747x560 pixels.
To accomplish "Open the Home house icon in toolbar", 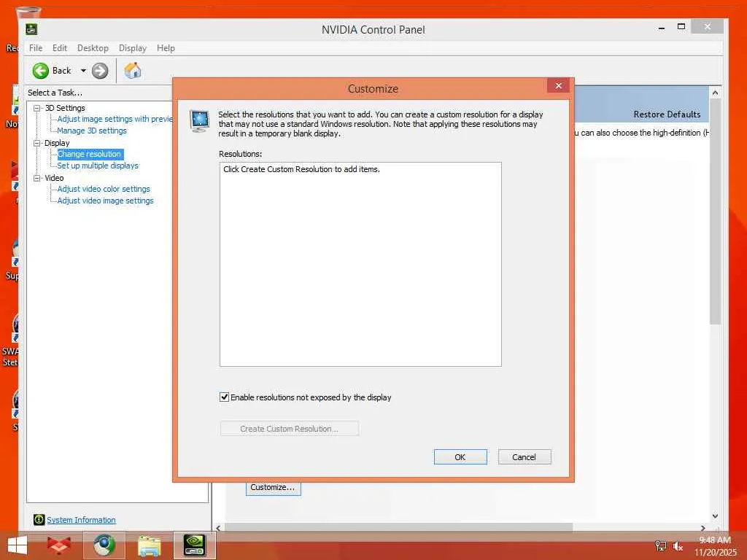I will click(133, 71).
